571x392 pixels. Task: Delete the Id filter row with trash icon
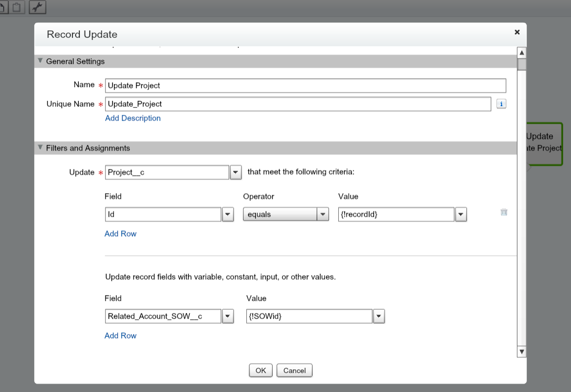pyautogui.click(x=504, y=213)
